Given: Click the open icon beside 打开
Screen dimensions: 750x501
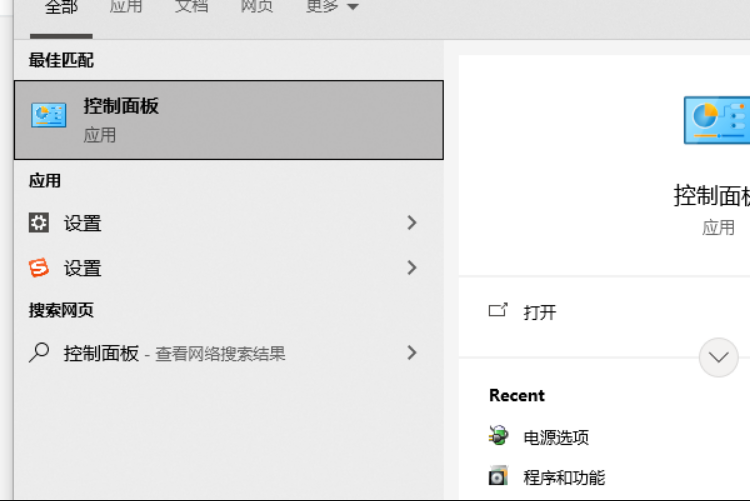Looking at the screenshot, I should point(498,311).
